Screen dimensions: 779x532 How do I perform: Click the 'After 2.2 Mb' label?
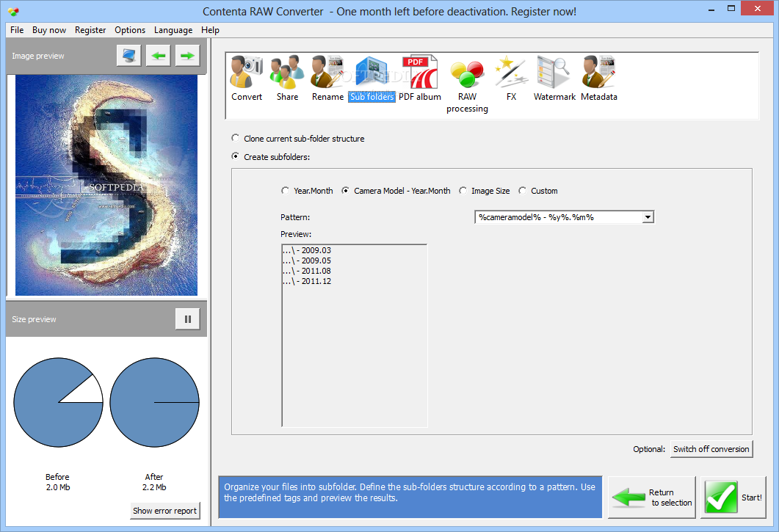coord(154,482)
